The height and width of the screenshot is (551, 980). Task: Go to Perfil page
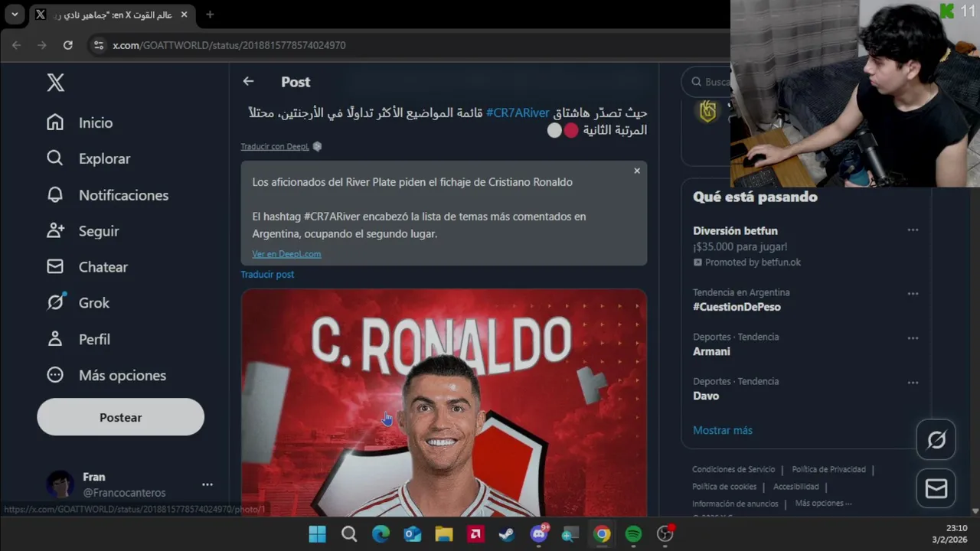point(78,339)
